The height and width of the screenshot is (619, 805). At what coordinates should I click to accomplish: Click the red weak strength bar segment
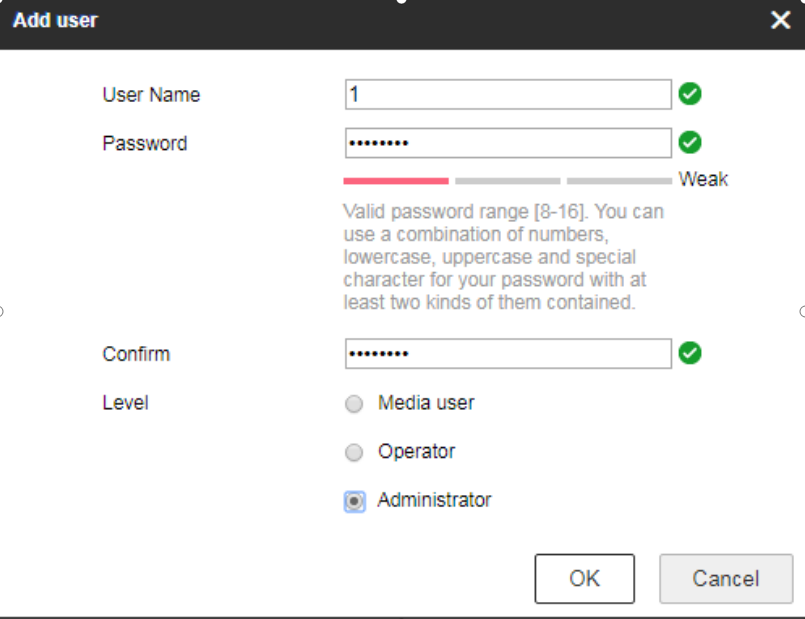(x=396, y=181)
